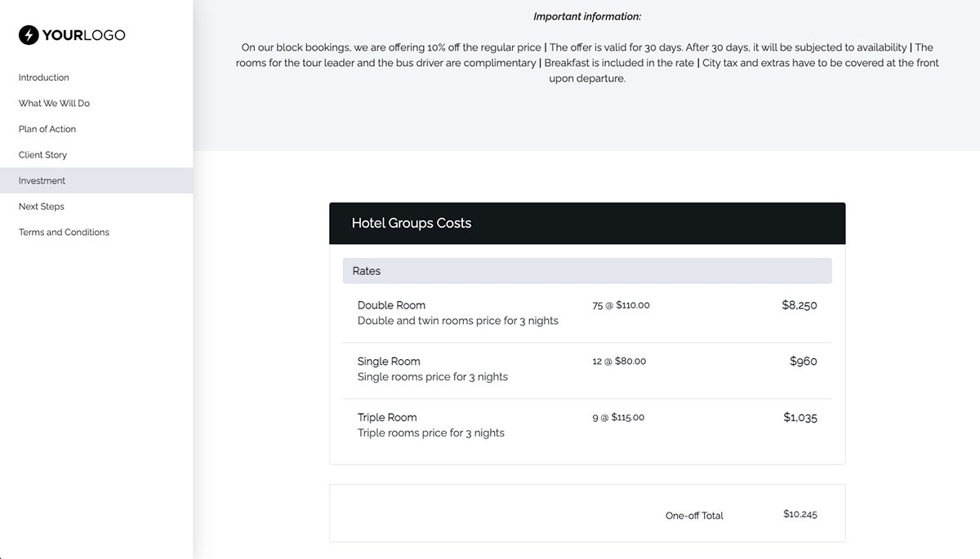Click the One-off Total label
Viewport: 980px width, 559px height.
(x=693, y=515)
